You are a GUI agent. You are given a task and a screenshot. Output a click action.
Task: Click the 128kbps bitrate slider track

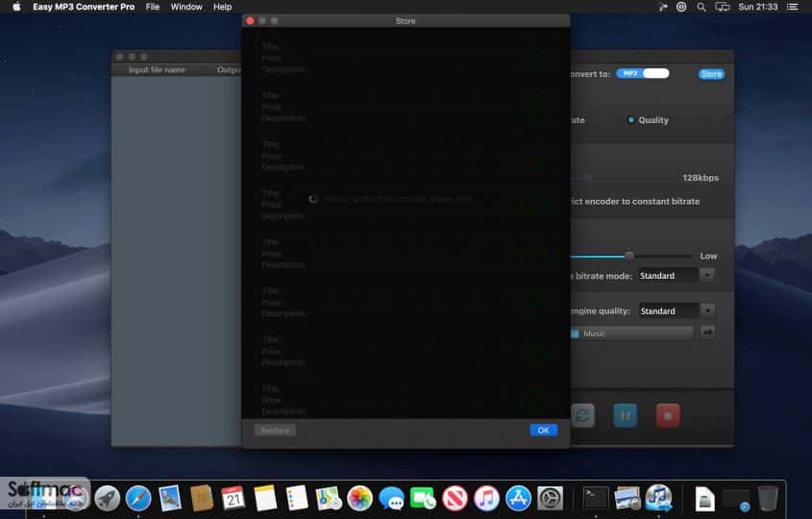pos(622,178)
